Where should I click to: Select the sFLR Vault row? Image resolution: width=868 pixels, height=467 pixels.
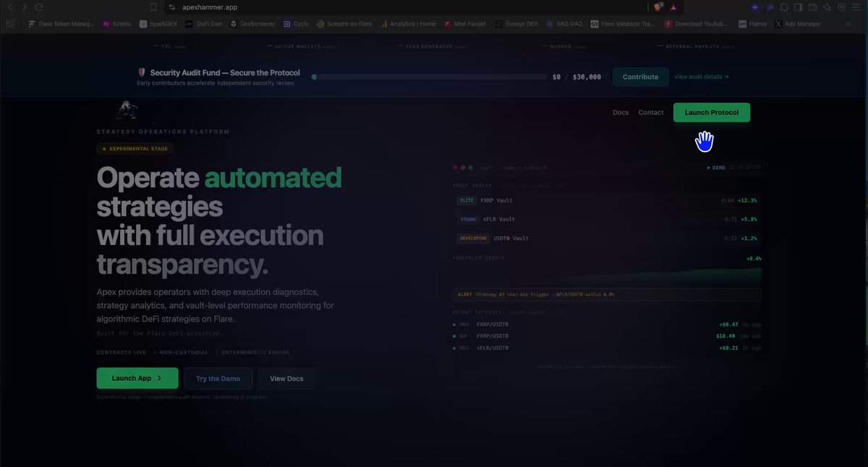pyautogui.click(x=606, y=219)
